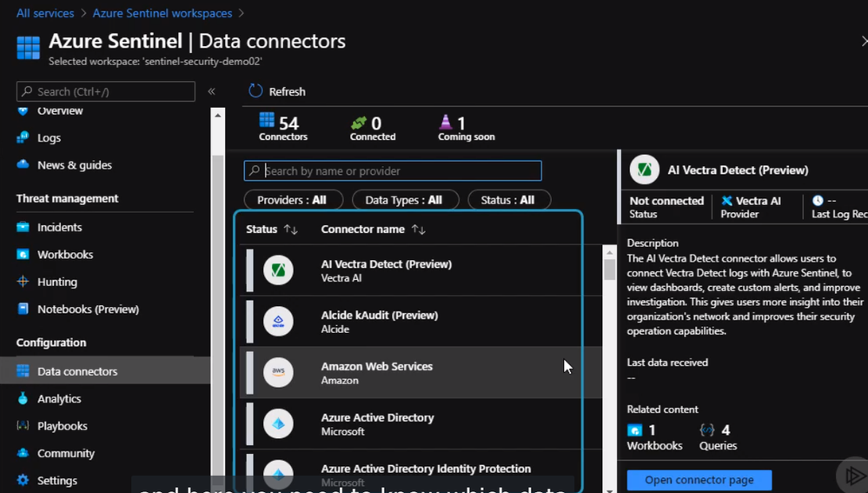Viewport: 868px width, 493px height.
Task: Open the Data Types : All filter
Action: [405, 200]
